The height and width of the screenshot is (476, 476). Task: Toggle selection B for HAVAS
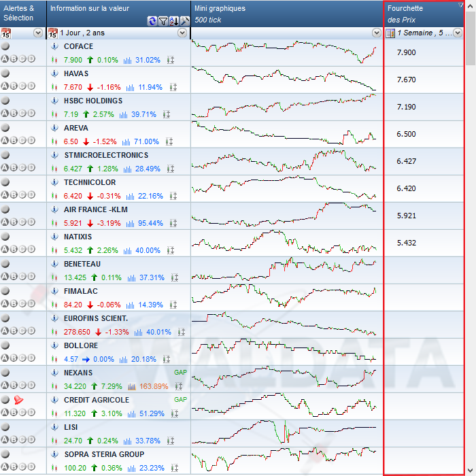coord(14,86)
